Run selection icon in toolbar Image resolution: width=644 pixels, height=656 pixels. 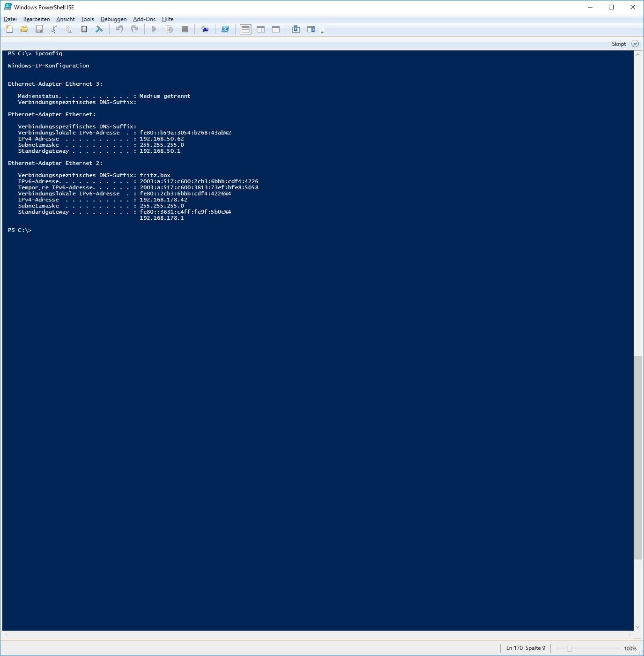(170, 29)
